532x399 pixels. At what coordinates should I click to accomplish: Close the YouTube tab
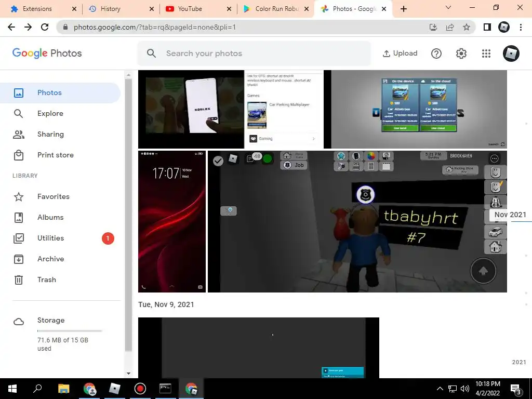[x=229, y=9]
